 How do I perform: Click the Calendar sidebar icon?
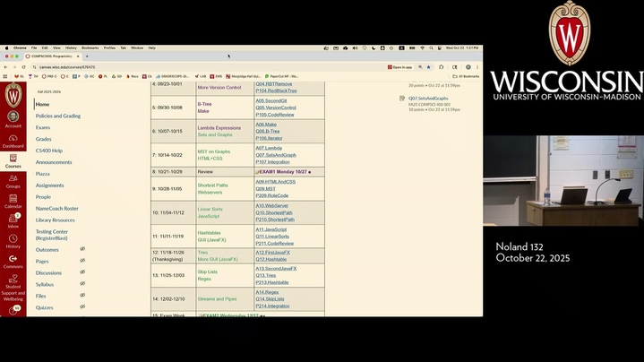tap(13, 201)
